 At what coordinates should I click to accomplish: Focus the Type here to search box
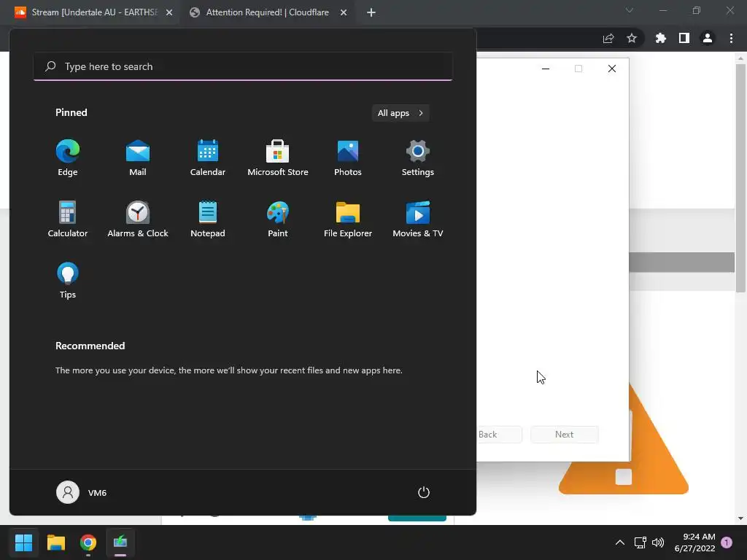243,66
